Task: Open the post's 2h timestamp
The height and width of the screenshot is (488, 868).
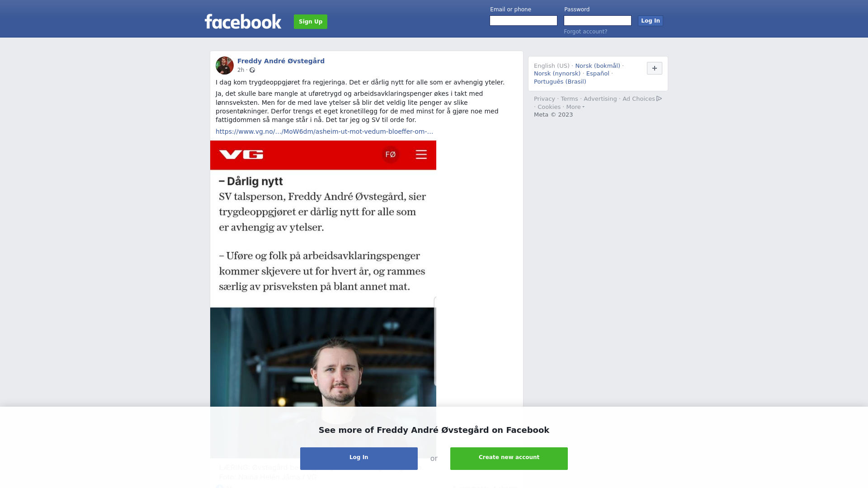Action: tap(241, 70)
